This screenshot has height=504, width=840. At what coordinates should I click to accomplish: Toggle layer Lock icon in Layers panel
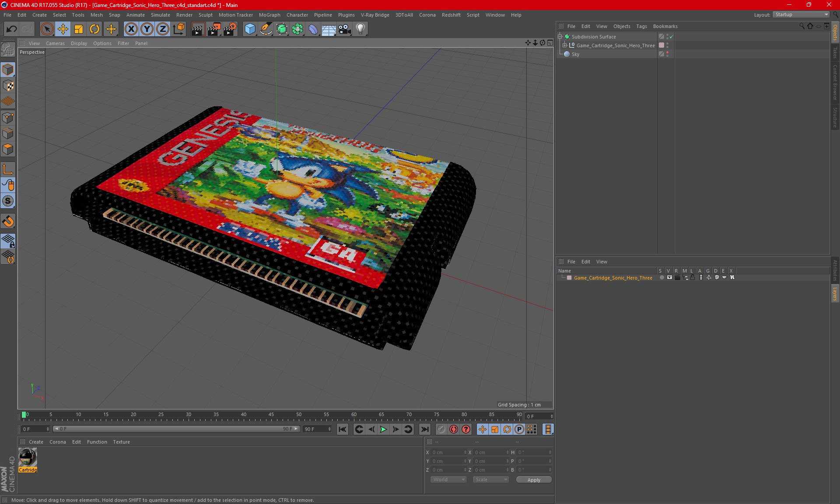click(693, 277)
